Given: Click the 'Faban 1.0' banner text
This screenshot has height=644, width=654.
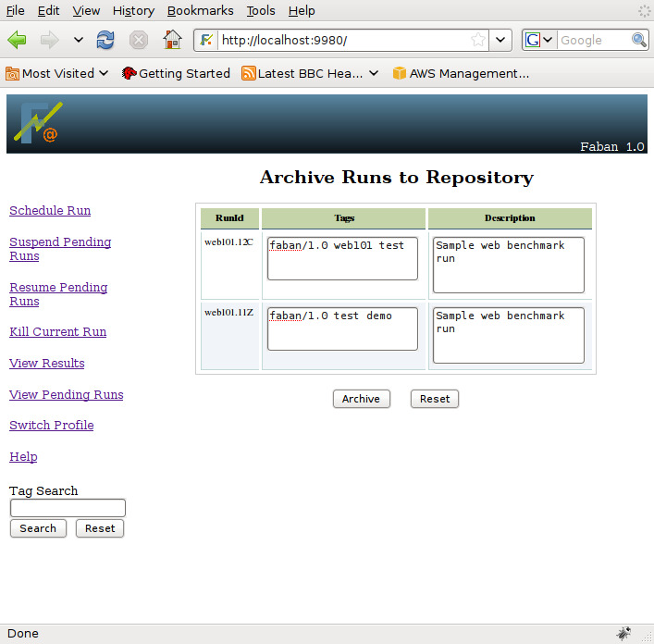Looking at the screenshot, I should coord(611,146).
